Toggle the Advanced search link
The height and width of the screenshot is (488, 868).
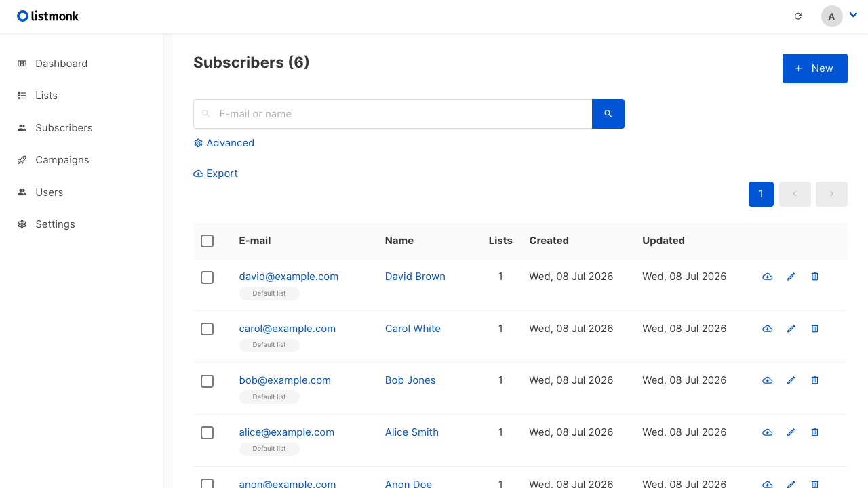click(224, 143)
